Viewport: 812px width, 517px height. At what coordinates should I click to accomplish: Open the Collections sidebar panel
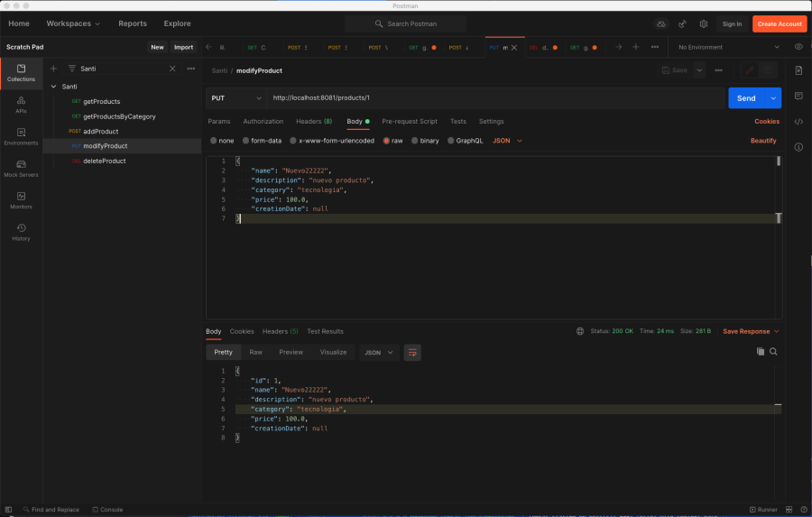pyautogui.click(x=21, y=72)
